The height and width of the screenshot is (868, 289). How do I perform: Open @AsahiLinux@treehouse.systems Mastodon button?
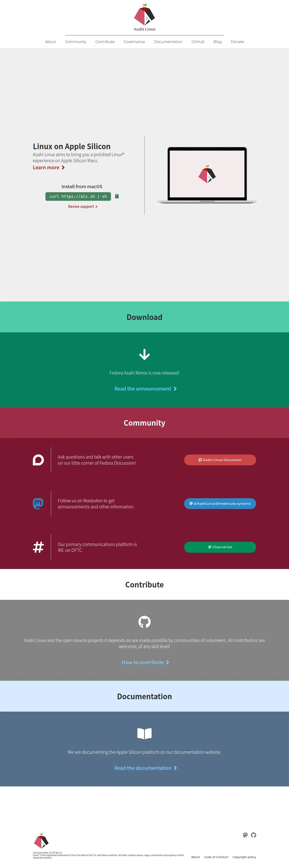tap(220, 503)
